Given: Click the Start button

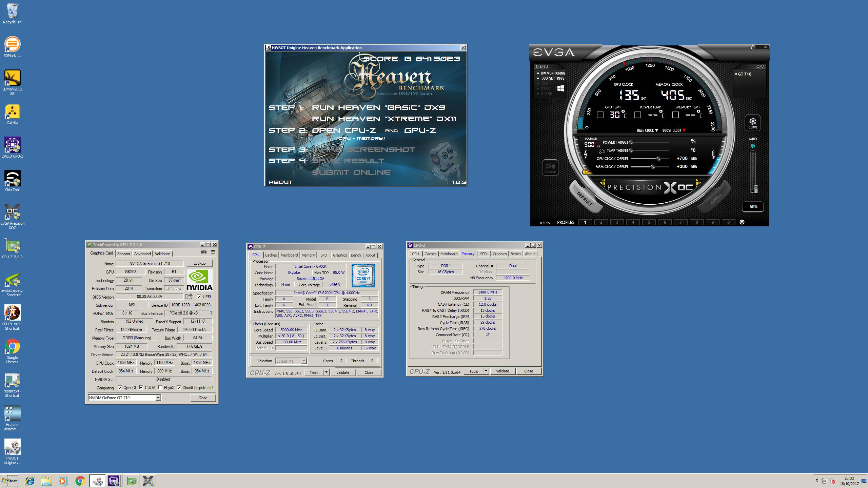Looking at the screenshot, I should (9, 481).
